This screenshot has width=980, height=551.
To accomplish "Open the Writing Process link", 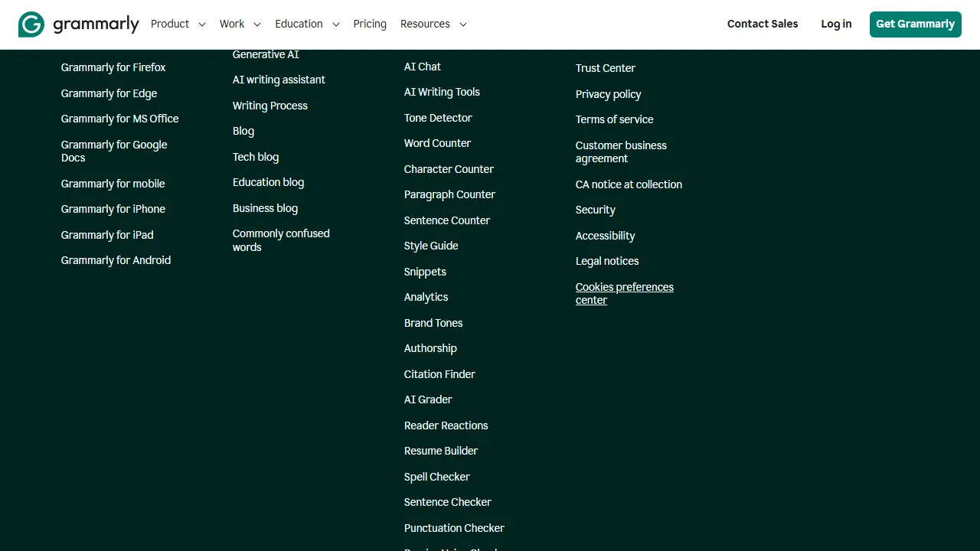I will click(270, 106).
